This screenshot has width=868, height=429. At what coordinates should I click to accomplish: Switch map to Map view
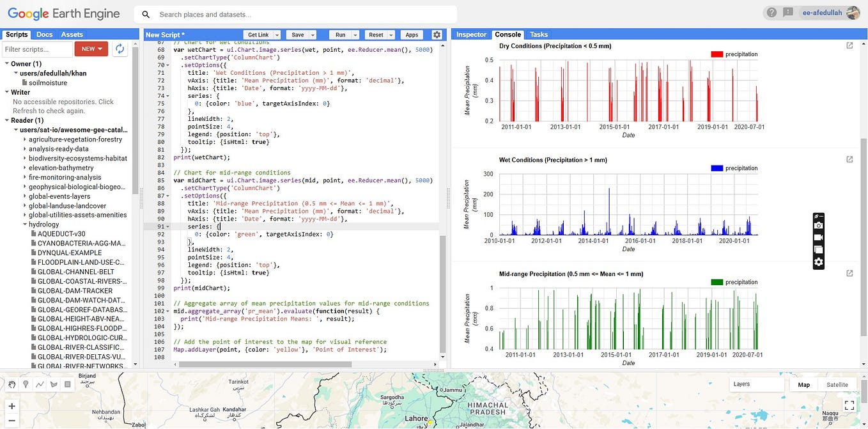804,385
